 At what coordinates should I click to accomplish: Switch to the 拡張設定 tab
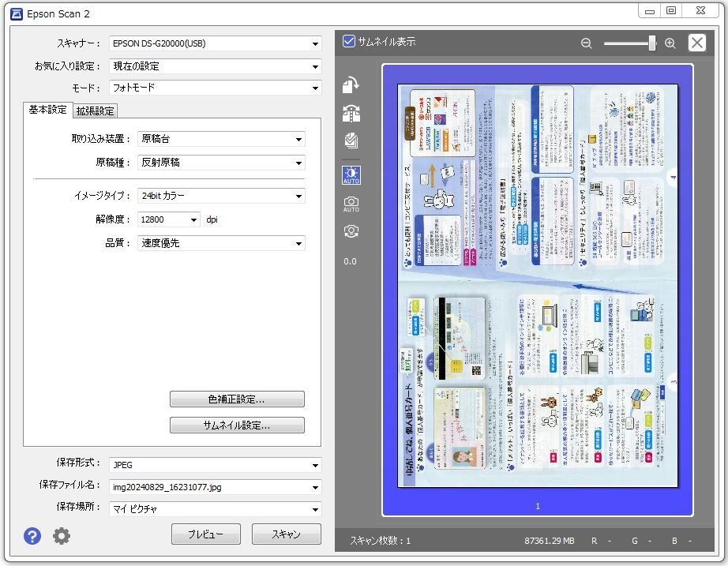[93, 110]
